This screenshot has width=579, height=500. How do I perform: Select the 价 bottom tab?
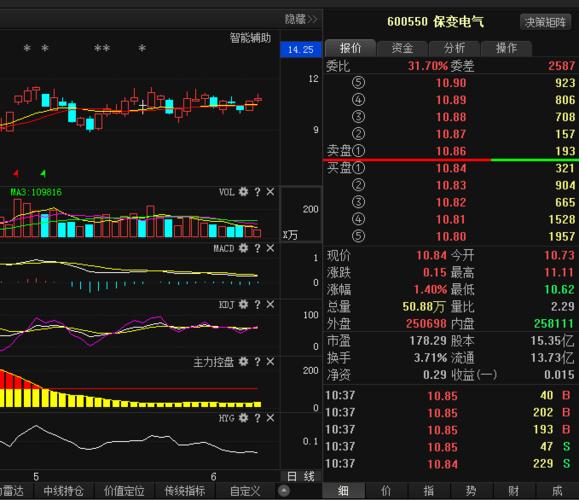(386, 491)
